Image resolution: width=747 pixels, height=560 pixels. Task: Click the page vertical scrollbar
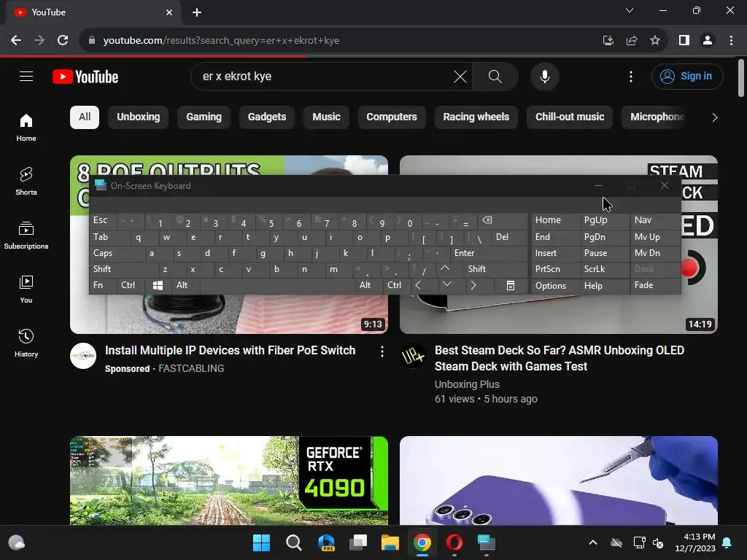741,79
